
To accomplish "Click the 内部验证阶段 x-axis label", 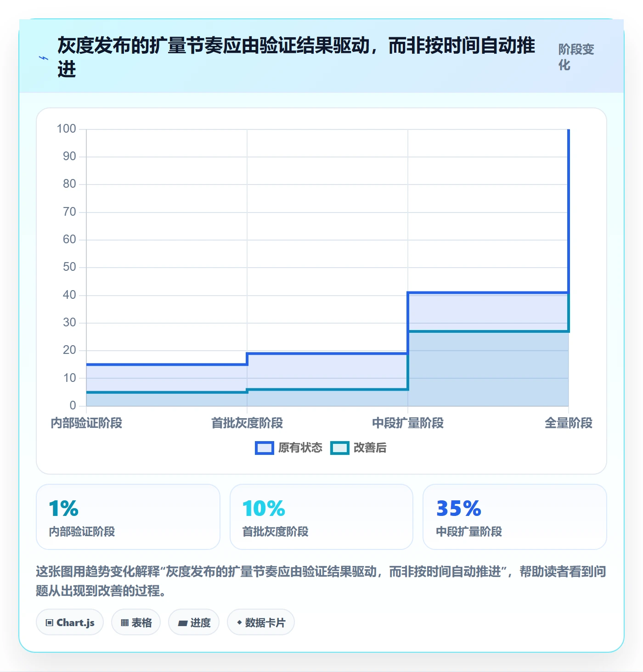I will [86, 423].
